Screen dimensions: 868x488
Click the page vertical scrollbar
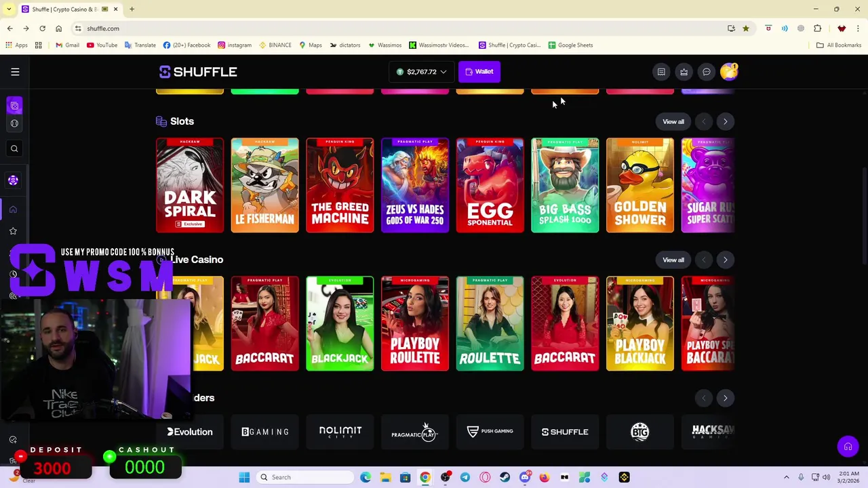pyautogui.click(x=864, y=217)
